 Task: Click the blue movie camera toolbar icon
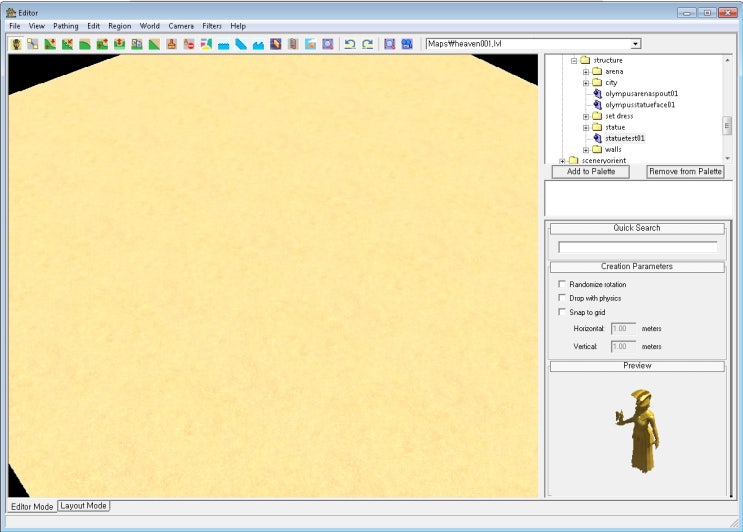coord(407,44)
